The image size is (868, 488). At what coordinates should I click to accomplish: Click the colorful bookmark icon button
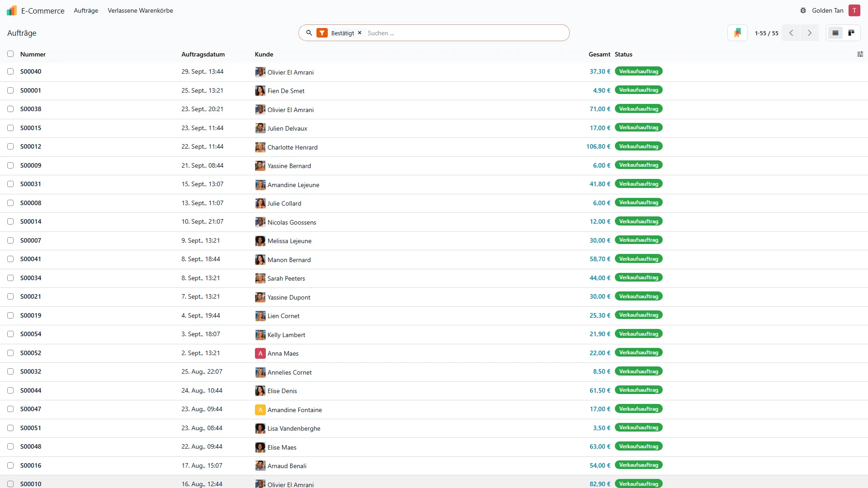pos(737,33)
